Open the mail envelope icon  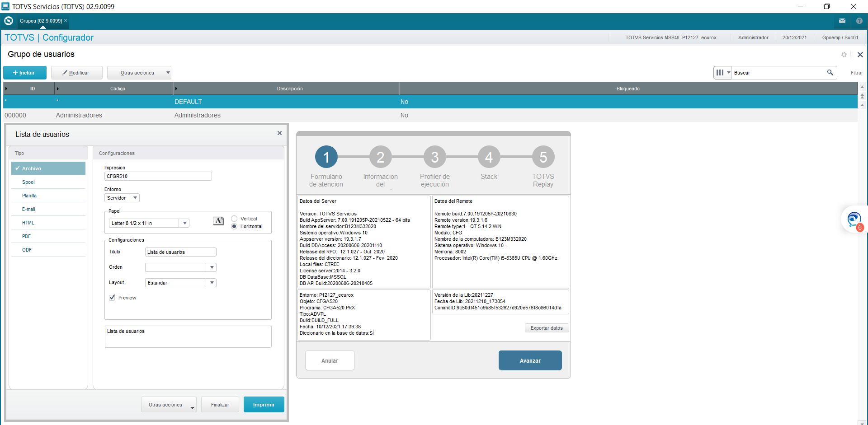(842, 21)
